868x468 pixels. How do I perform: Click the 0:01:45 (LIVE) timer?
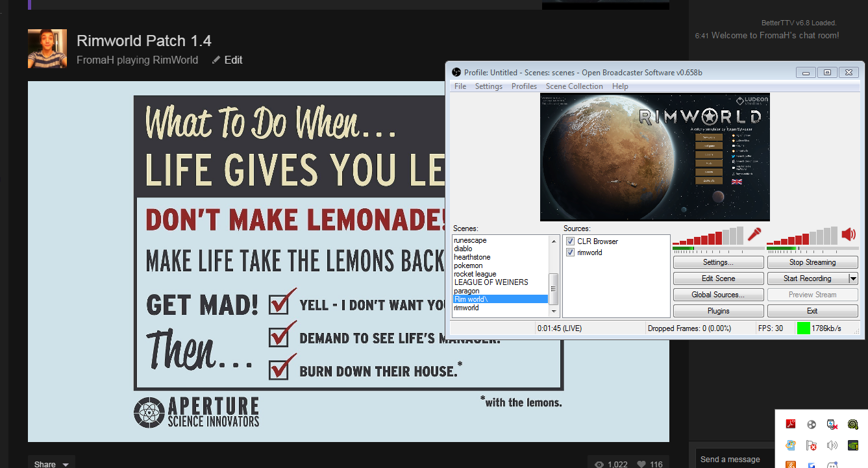[x=560, y=328]
